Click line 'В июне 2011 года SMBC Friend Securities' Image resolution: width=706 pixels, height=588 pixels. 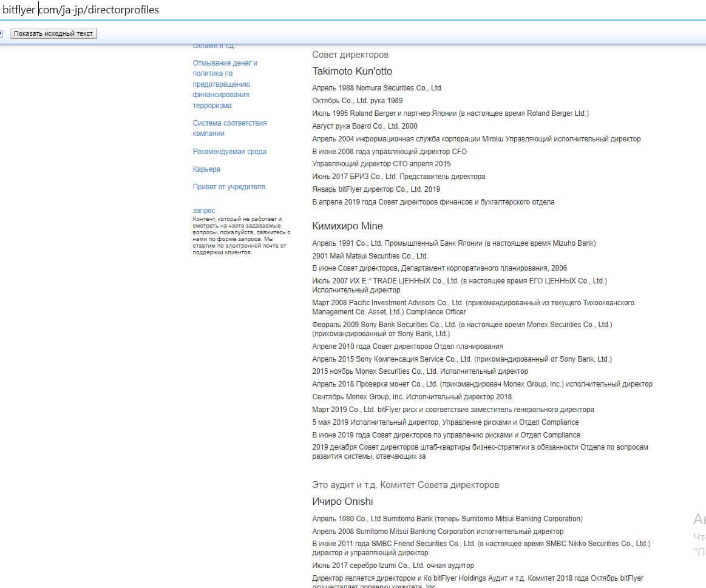[481, 548]
